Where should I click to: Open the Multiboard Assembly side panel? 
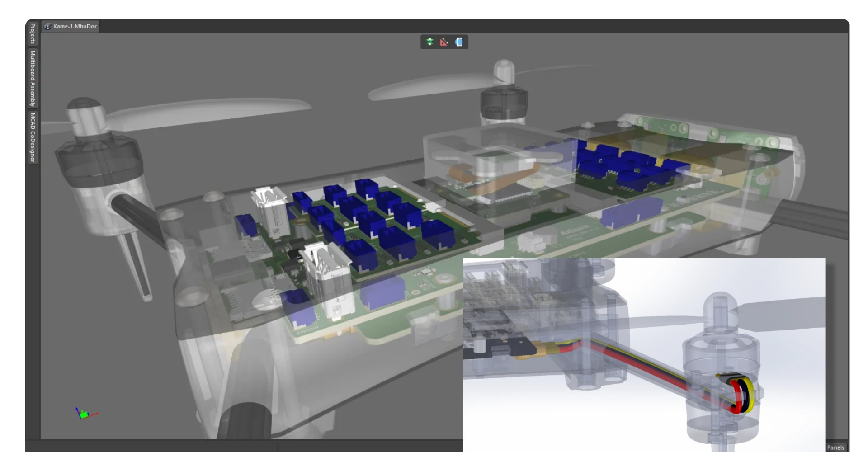coord(33,78)
